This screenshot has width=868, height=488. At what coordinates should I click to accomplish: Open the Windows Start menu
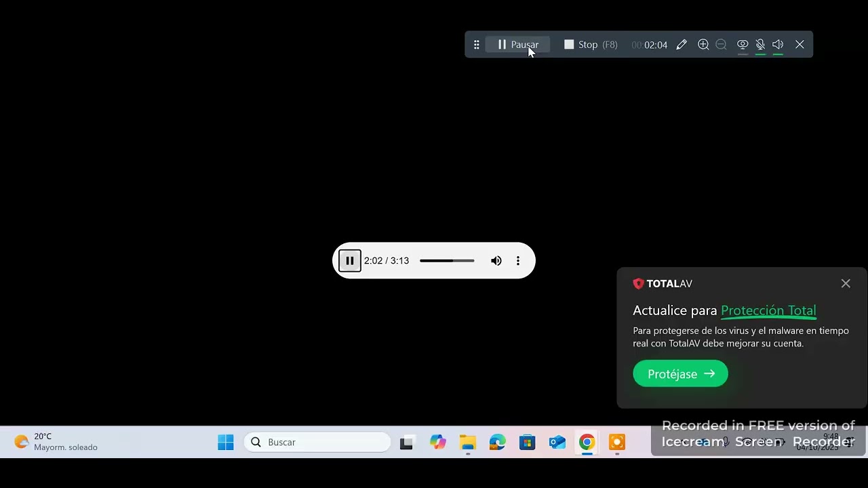click(226, 443)
